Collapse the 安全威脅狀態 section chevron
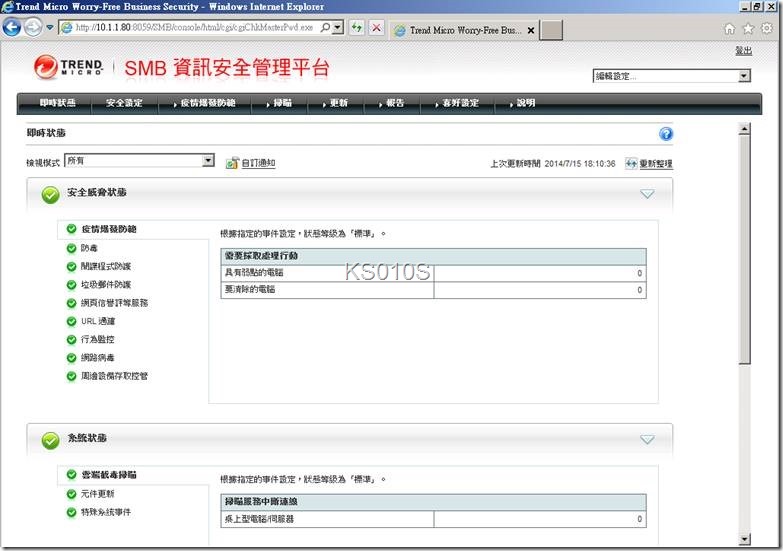 [x=647, y=194]
